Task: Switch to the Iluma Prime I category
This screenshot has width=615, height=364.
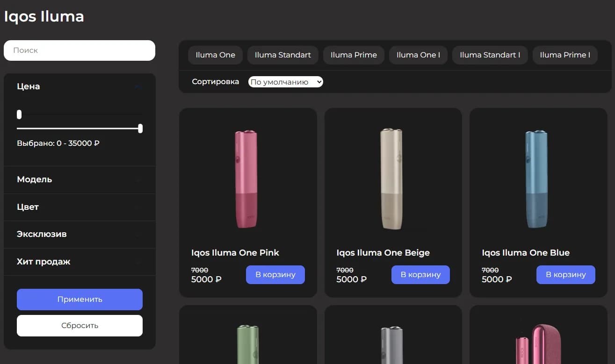Action: click(564, 55)
